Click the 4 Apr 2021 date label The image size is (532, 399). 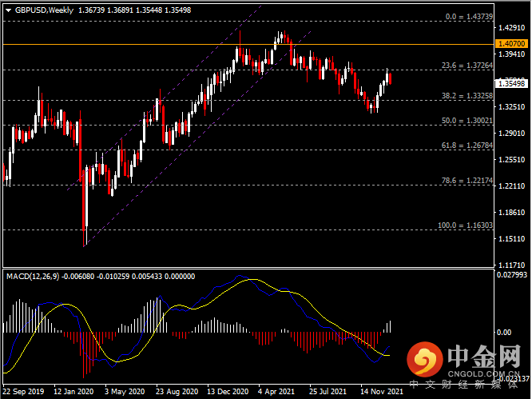pyautogui.click(x=276, y=392)
